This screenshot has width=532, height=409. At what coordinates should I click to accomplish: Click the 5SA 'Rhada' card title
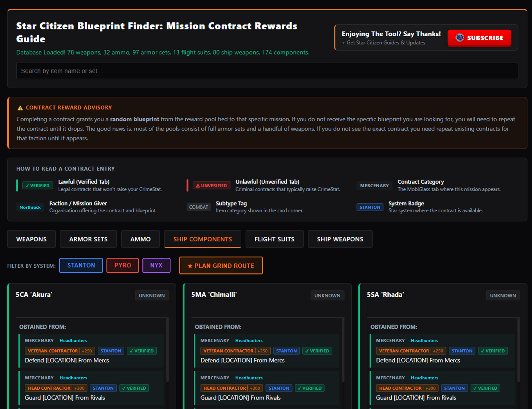click(386, 294)
